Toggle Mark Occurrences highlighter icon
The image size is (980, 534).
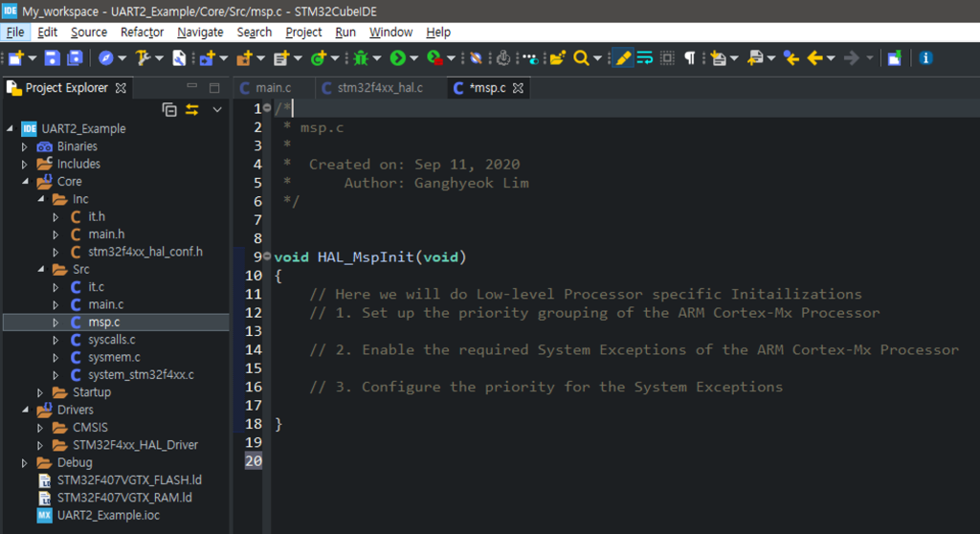(623, 58)
